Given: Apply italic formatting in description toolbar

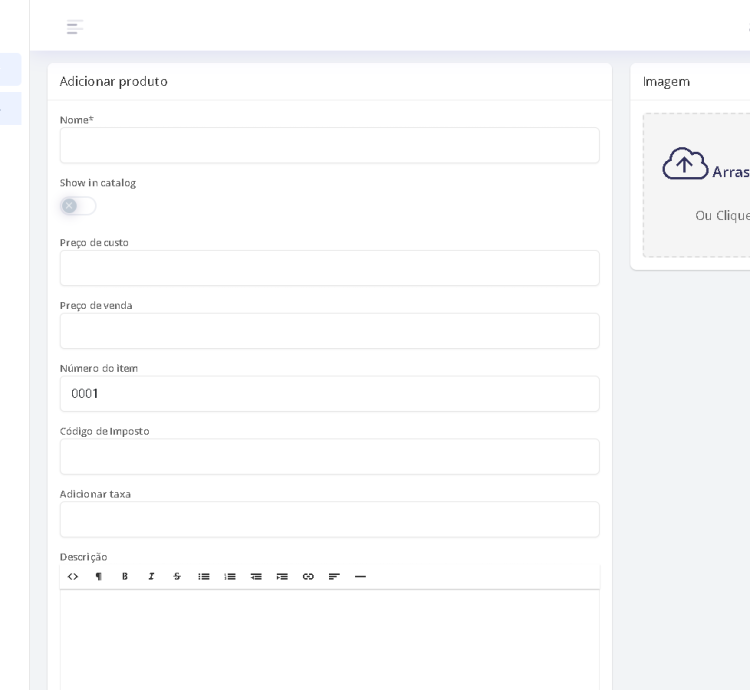Looking at the screenshot, I should tap(151, 577).
